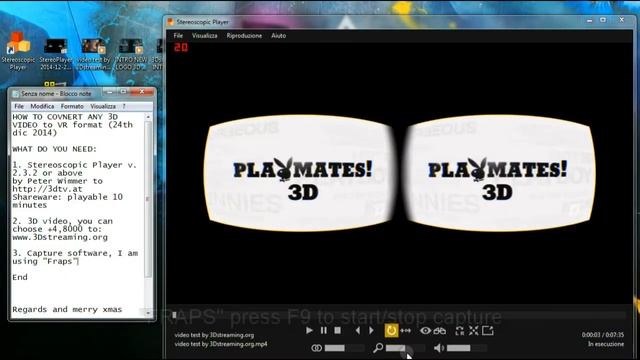Click the Notepad vertical scrollbar thumb
The width and height of the screenshot is (640, 360).
tap(148, 199)
